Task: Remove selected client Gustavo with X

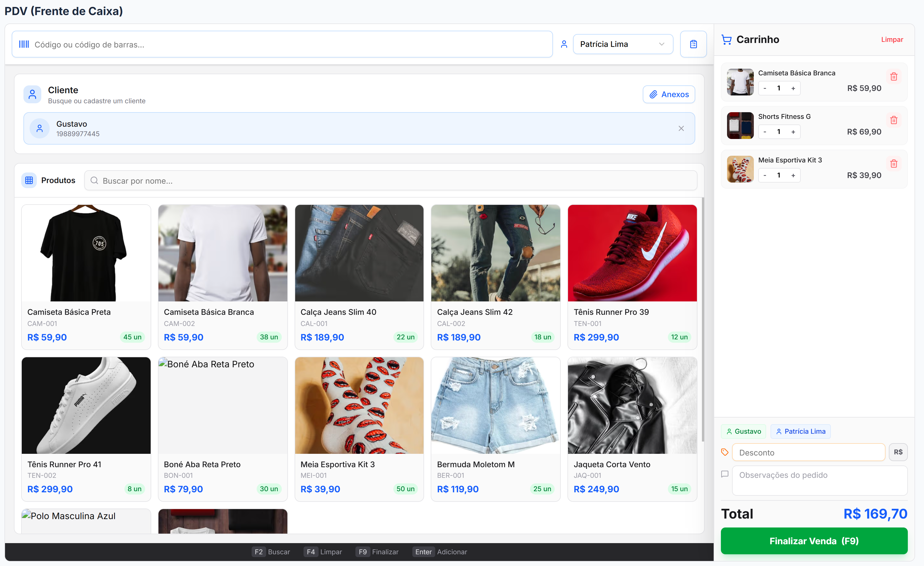Action: tap(681, 128)
